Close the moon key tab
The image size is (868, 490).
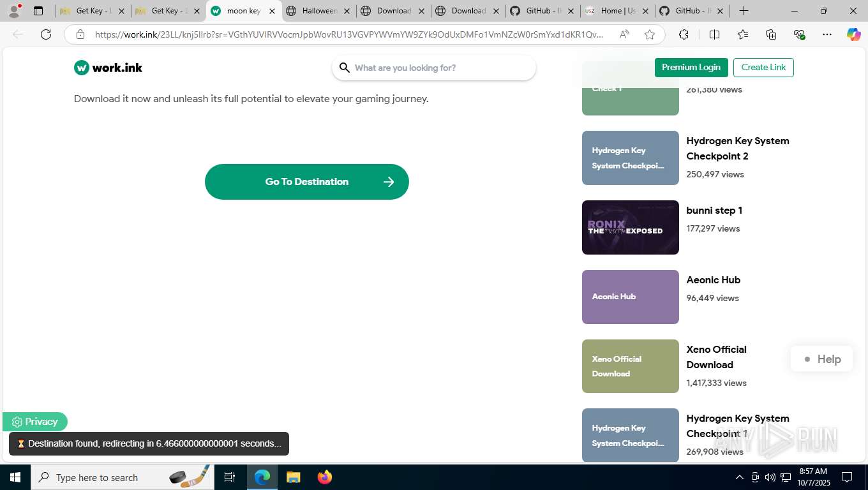pyautogui.click(x=272, y=11)
